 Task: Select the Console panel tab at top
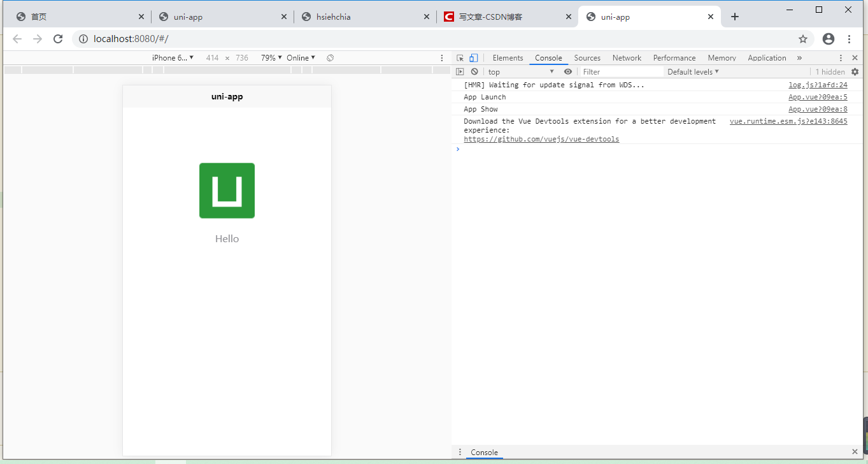[548, 58]
